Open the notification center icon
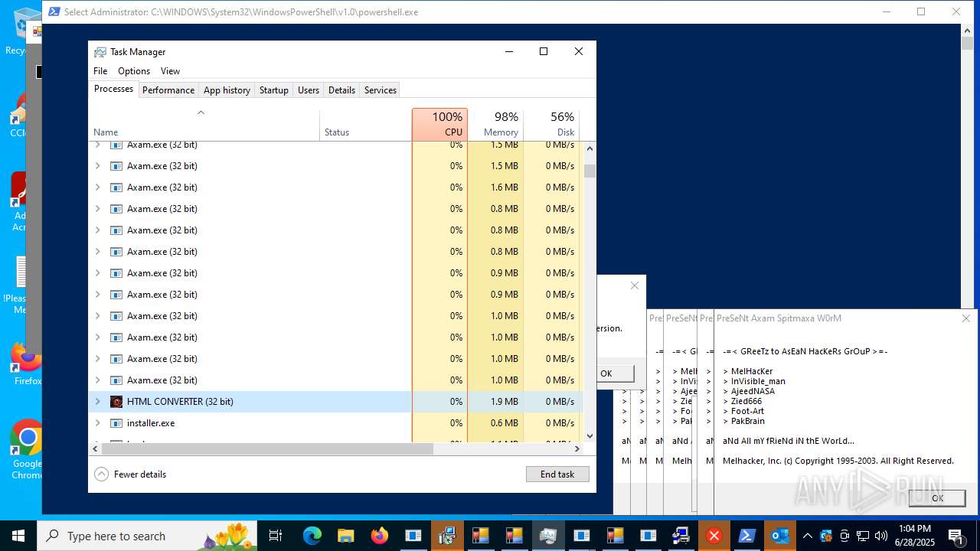 tap(955, 536)
